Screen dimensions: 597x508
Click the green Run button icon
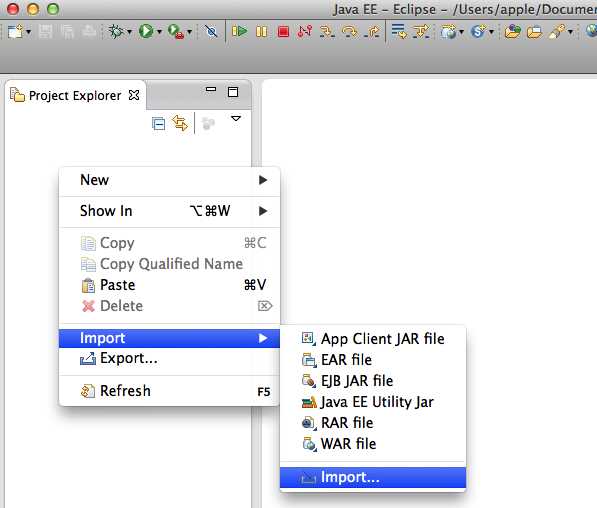point(146,31)
